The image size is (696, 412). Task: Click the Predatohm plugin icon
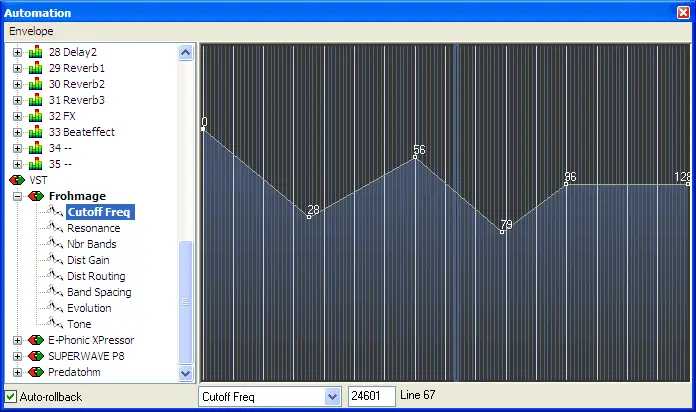36,372
